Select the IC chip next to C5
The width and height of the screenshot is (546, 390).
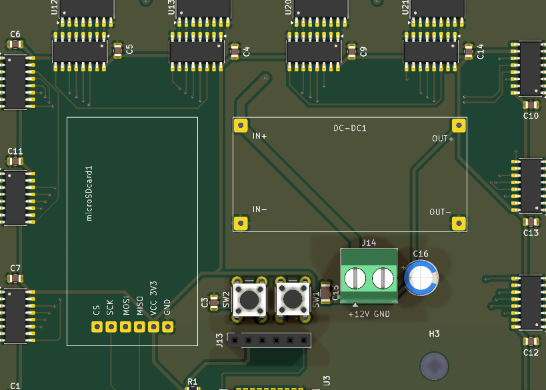(x=80, y=52)
